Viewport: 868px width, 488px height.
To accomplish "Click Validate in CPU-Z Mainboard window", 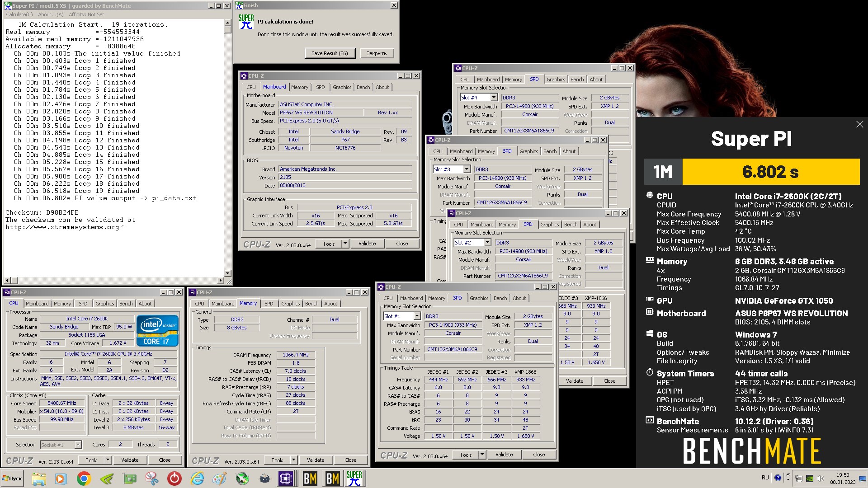I will point(367,244).
